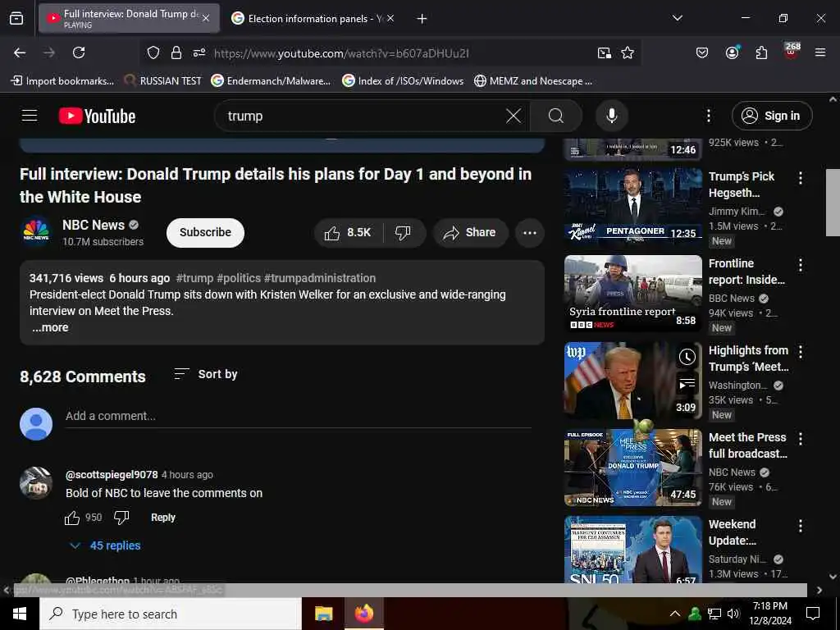The width and height of the screenshot is (840, 630).
Task: Bookmark this page with the star
Action: tap(628, 52)
